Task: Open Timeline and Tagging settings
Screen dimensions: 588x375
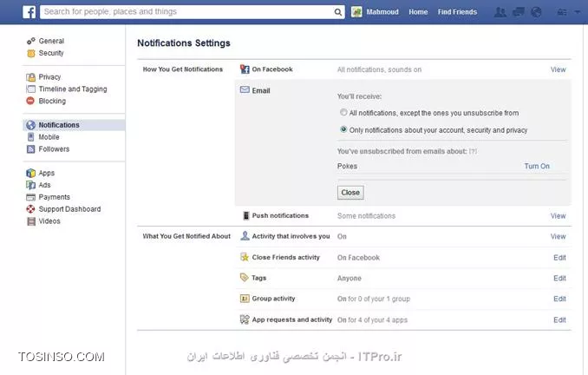Action: click(73, 89)
